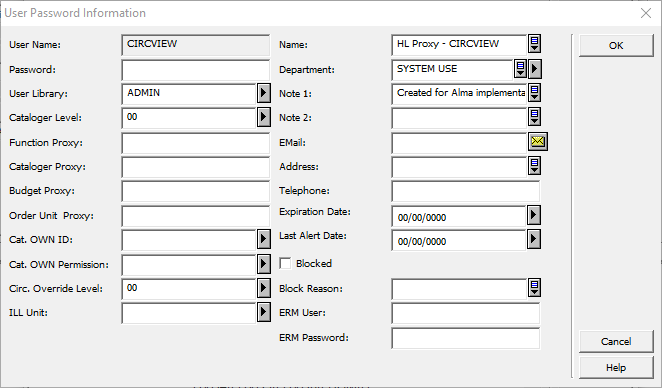Click the ERM Password input field

(x=466, y=338)
